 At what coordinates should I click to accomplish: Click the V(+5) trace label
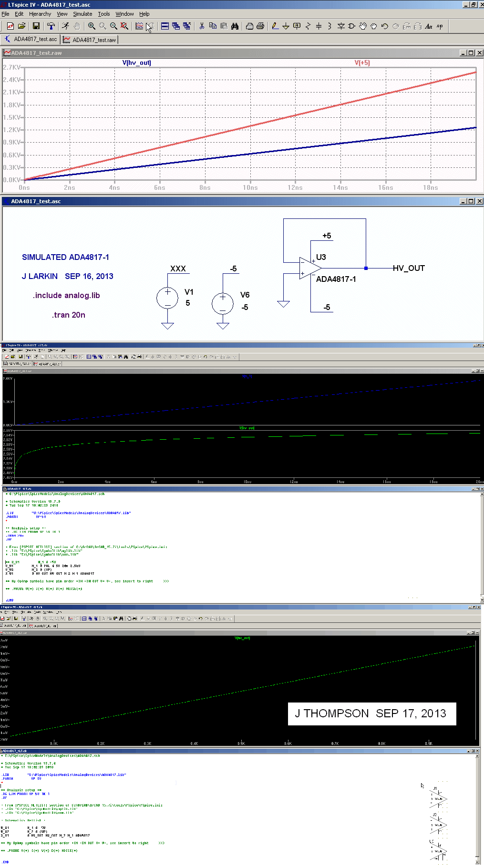click(x=362, y=62)
